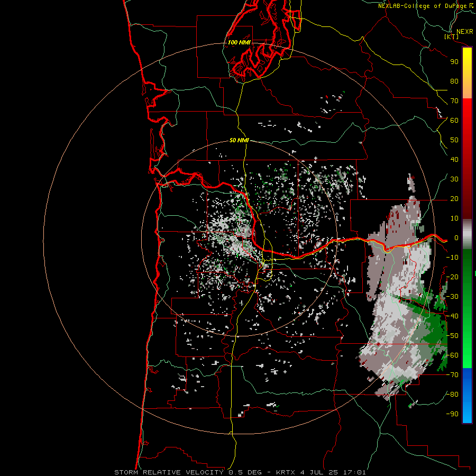
Task: Click the 60 value on the velocity scale
Action: [454, 121]
